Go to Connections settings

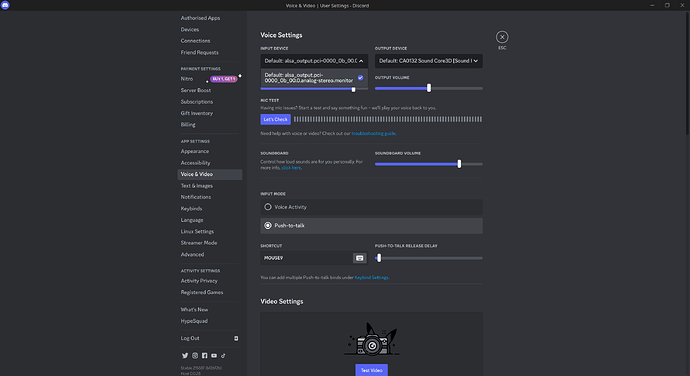click(x=195, y=41)
